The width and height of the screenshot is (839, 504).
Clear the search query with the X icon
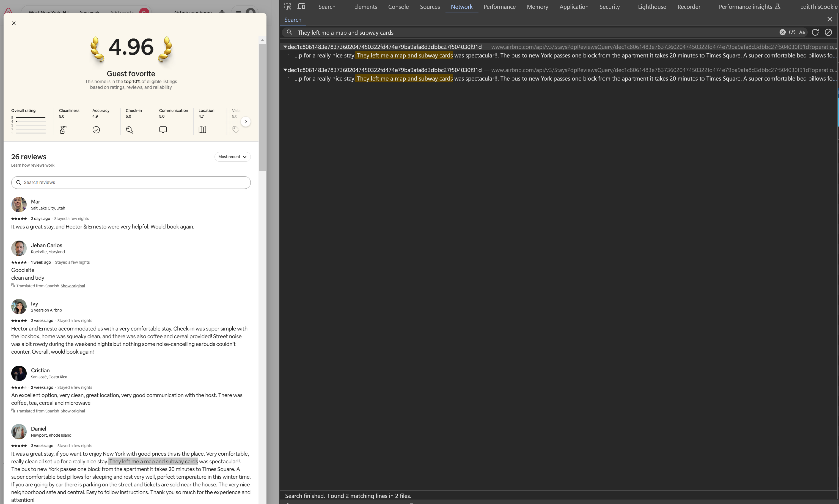coord(782,32)
